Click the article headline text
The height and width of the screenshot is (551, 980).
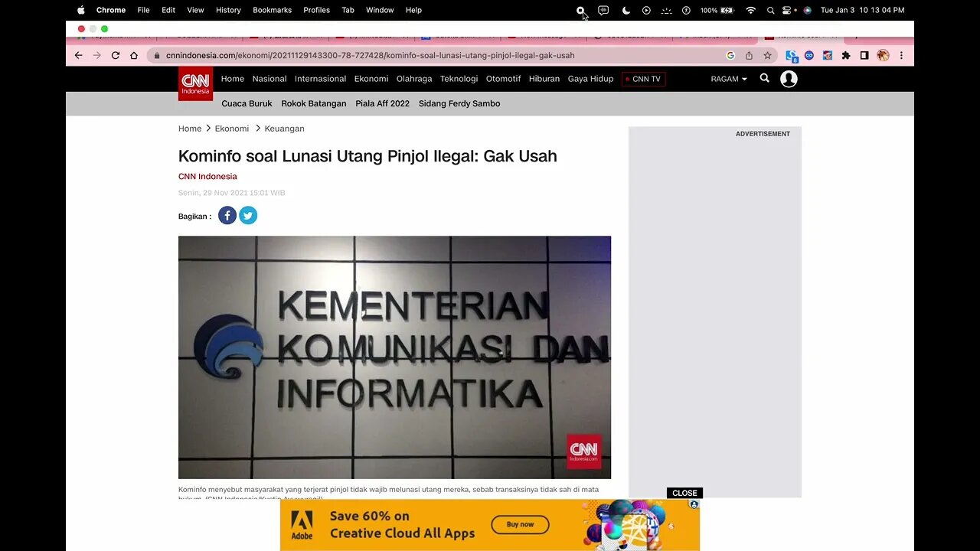[x=367, y=156]
